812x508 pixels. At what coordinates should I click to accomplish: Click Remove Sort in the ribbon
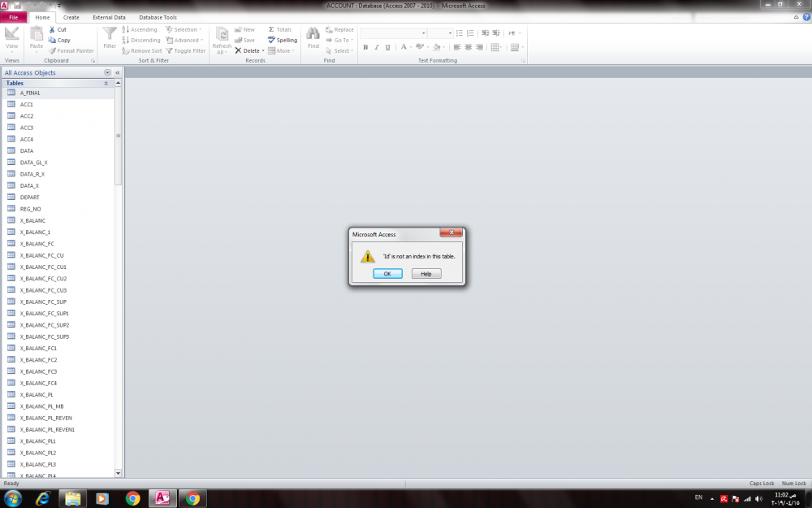142,50
